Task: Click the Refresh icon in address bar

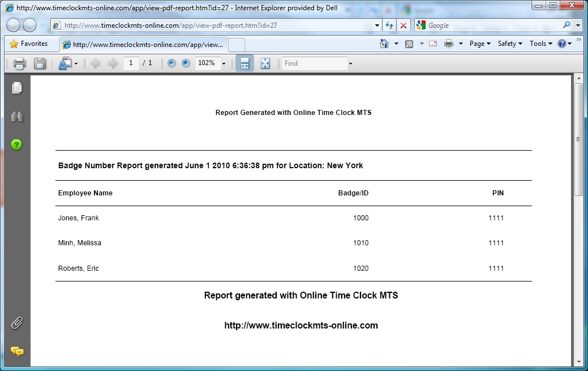Action: coord(389,25)
